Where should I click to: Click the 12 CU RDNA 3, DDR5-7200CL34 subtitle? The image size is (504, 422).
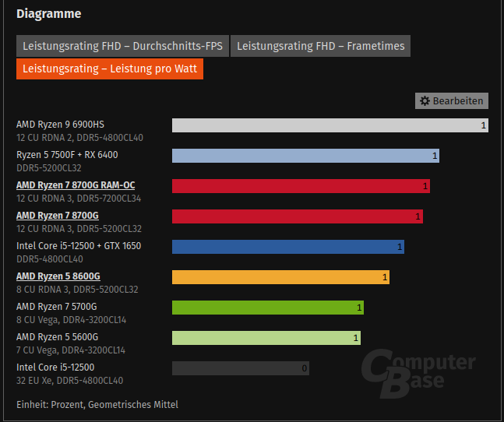pos(79,199)
